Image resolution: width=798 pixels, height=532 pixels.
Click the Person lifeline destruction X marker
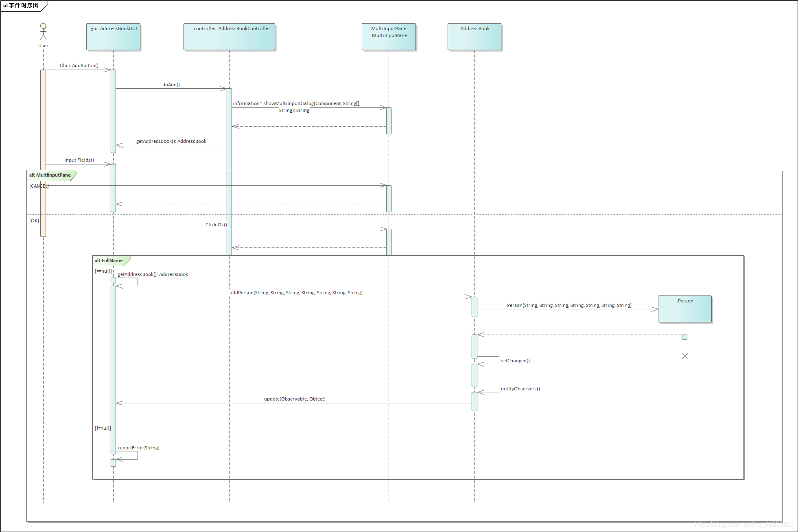[x=685, y=356]
